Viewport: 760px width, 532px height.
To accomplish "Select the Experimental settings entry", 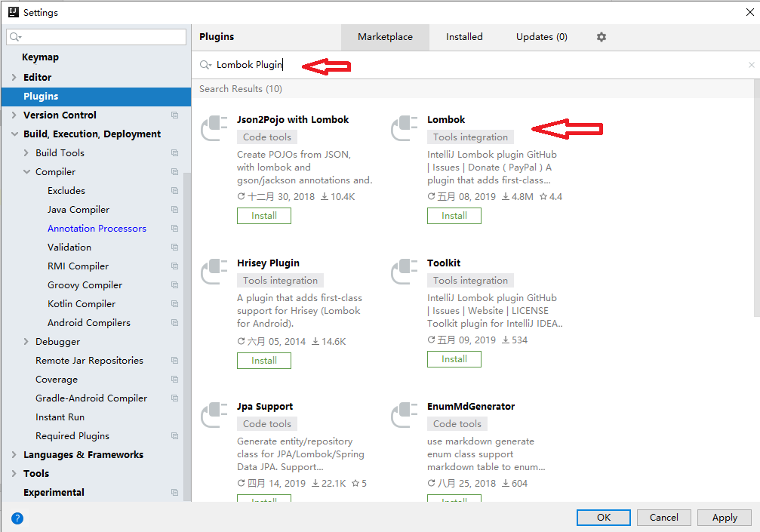I will click(x=54, y=493).
